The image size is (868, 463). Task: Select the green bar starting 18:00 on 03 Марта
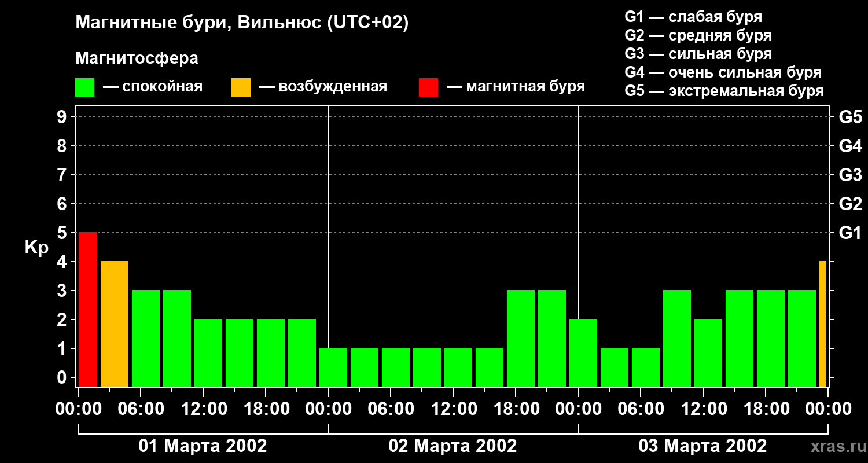(771, 338)
